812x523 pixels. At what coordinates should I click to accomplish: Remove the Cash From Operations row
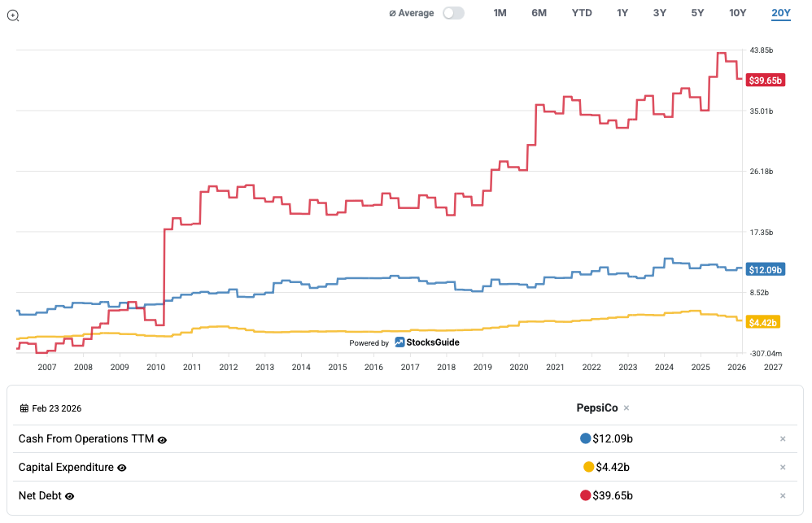coord(783,439)
